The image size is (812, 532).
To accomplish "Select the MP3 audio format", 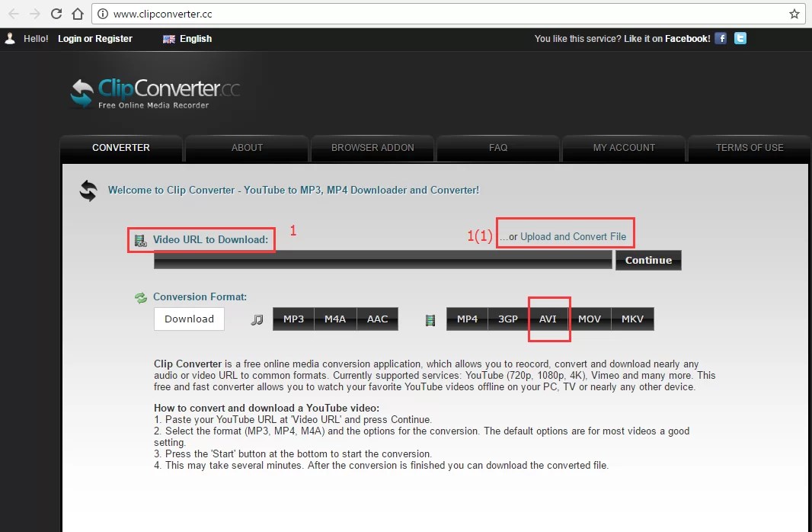I will point(293,319).
